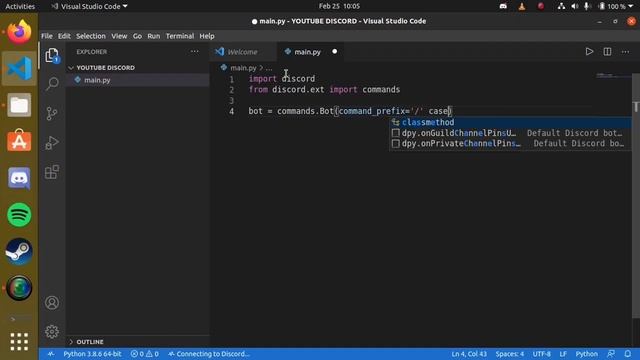640x360 pixels.
Task: Open the Help menu
Action: pyautogui.click(x=207, y=36)
